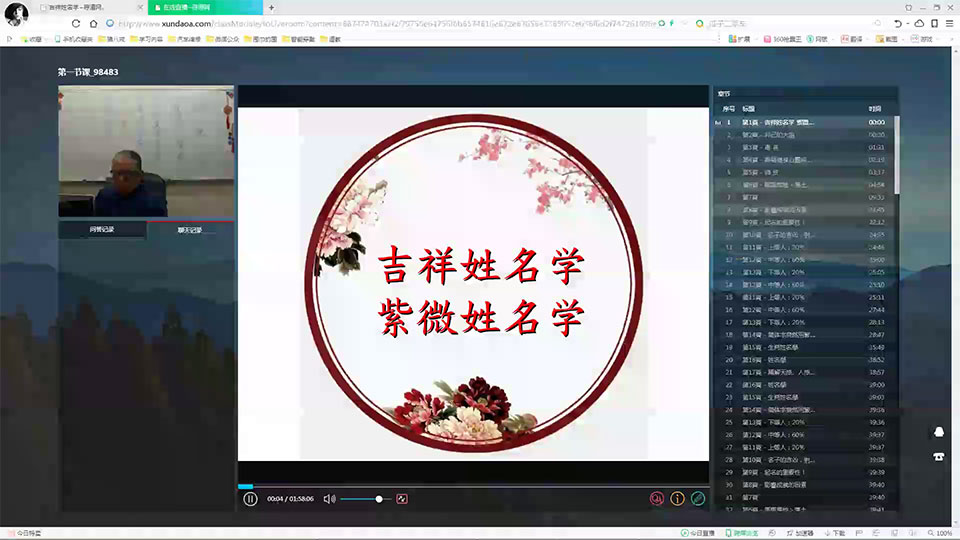Click the 标题 column header
960x540 pixels.
pos(748,109)
